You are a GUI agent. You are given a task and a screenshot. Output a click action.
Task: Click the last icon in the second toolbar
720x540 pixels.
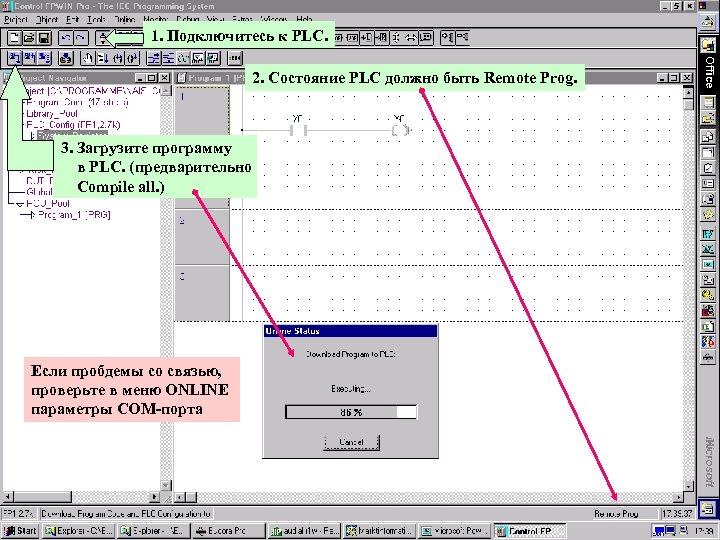pyautogui.click(x=235, y=58)
